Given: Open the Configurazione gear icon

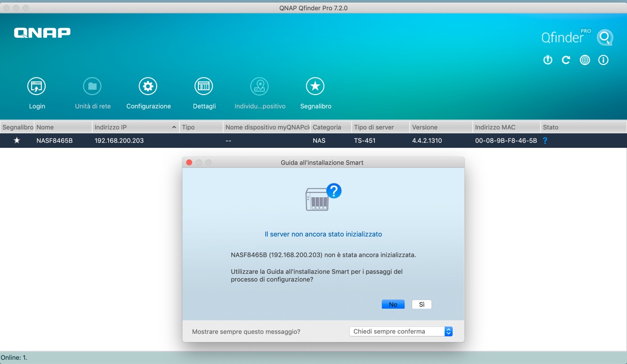Looking at the screenshot, I should pos(148,87).
